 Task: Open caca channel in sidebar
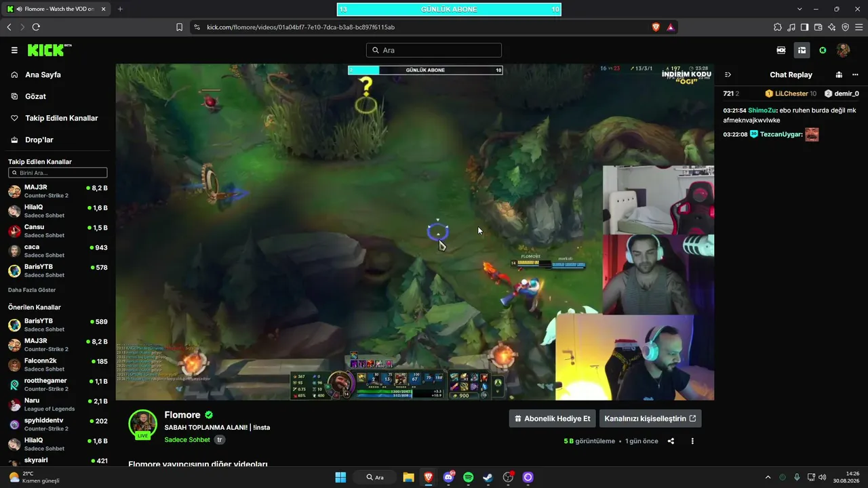coord(58,251)
